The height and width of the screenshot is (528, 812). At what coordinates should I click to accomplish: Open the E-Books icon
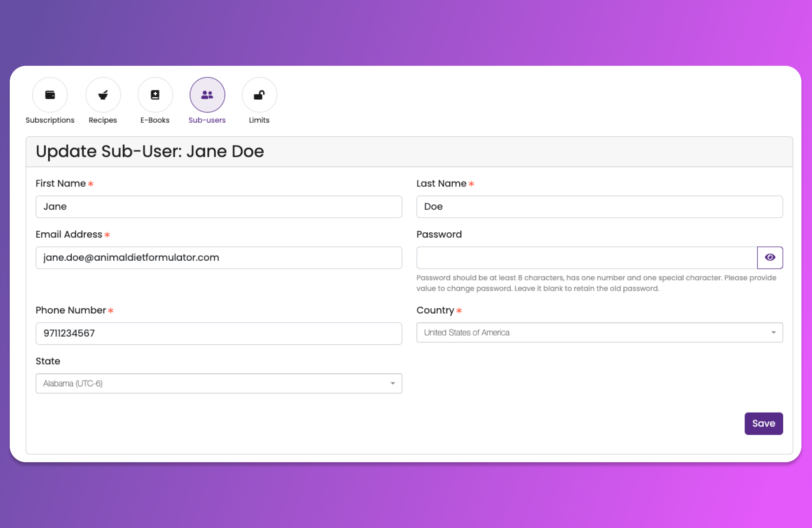(155, 95)
